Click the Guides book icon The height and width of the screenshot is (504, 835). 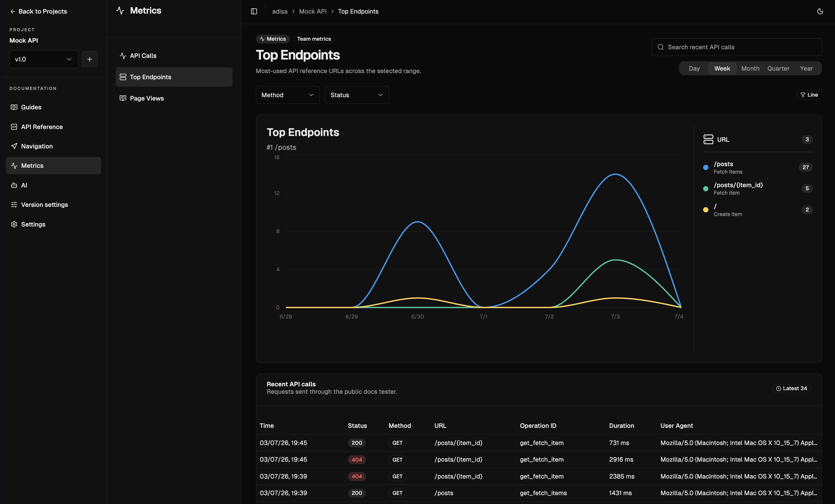[x=14, y=107]
